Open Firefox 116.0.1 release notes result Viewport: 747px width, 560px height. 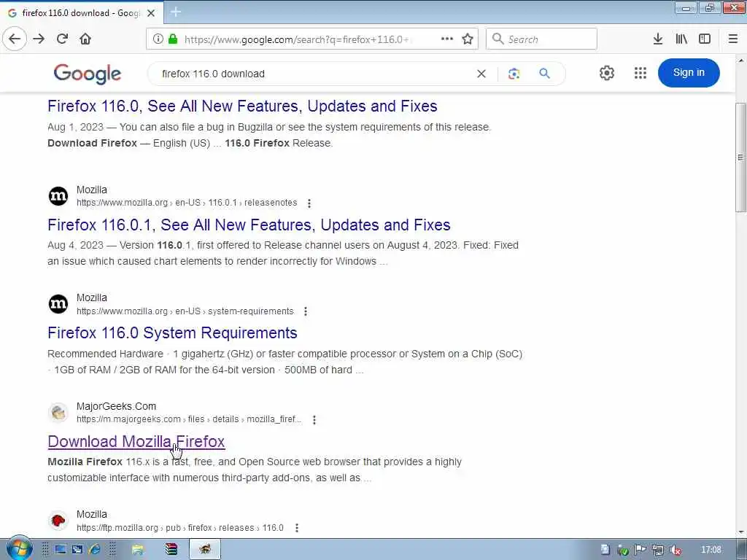click(249, 225)
